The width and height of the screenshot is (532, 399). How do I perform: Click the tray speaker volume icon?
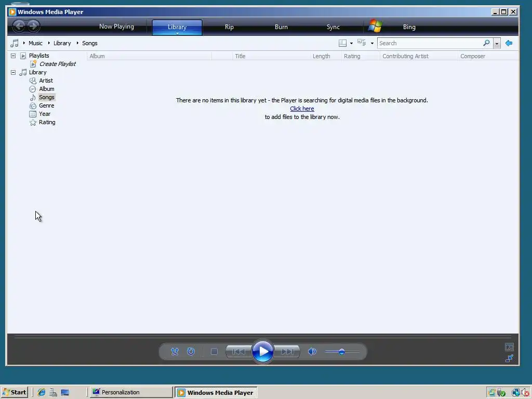[525, 393]
